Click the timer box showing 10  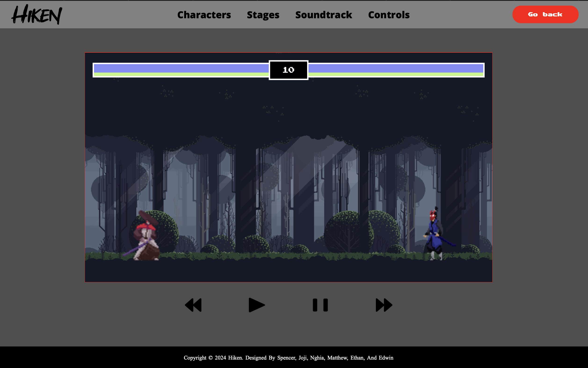(288, 70)
